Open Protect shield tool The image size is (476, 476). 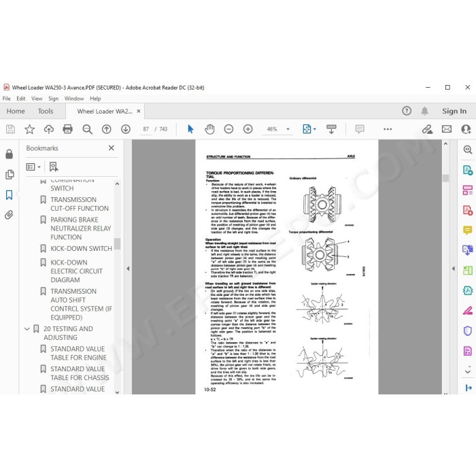[x=468, y=330]
